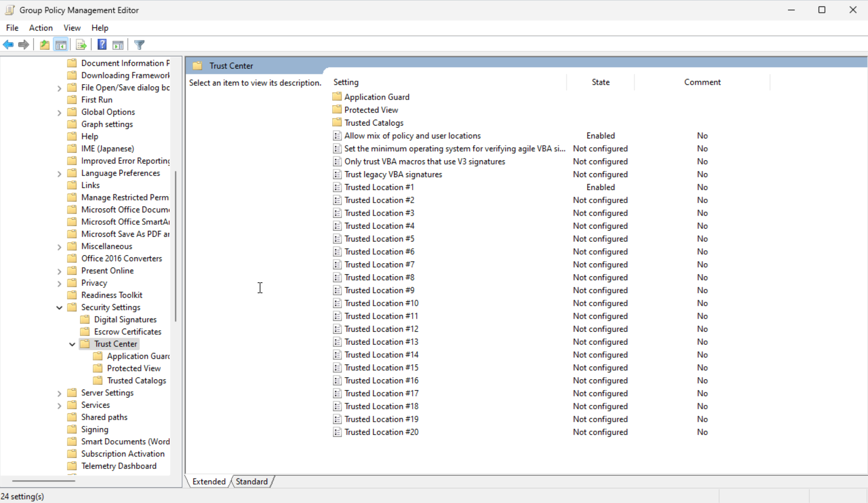The width and height of the screenshot is (868, 503).
Task: Select Office 2016 Converters in tree
Action: point(121,258)
